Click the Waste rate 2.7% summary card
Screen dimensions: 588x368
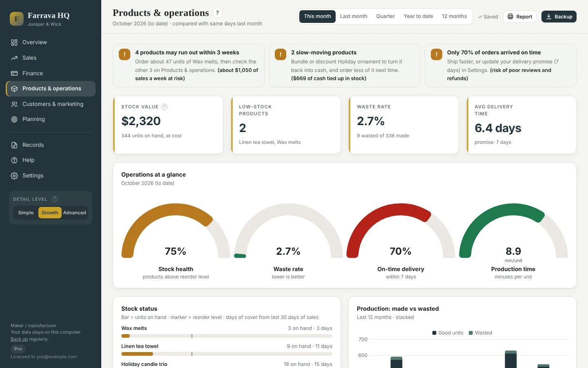point(404,125)
